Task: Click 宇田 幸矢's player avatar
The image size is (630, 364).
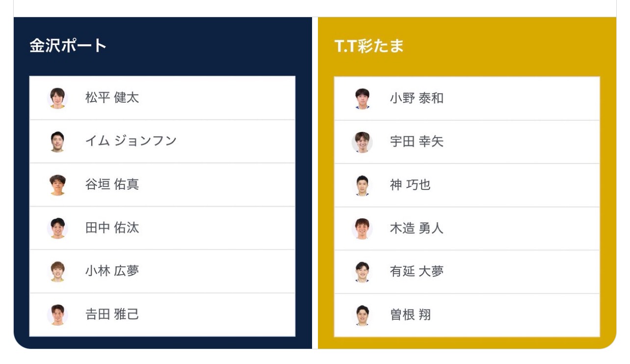Action: click(x=362, y=142)
